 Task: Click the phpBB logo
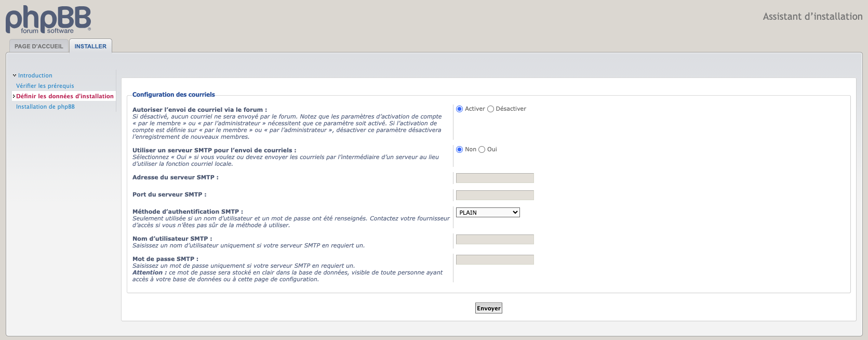[x=48, y=20]
